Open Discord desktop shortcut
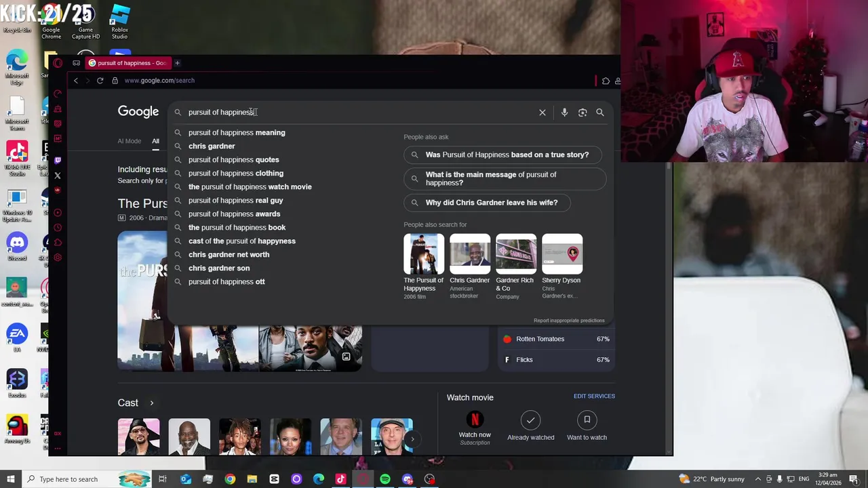This screenshot has width=868, height=488. [x=17, y=245]
